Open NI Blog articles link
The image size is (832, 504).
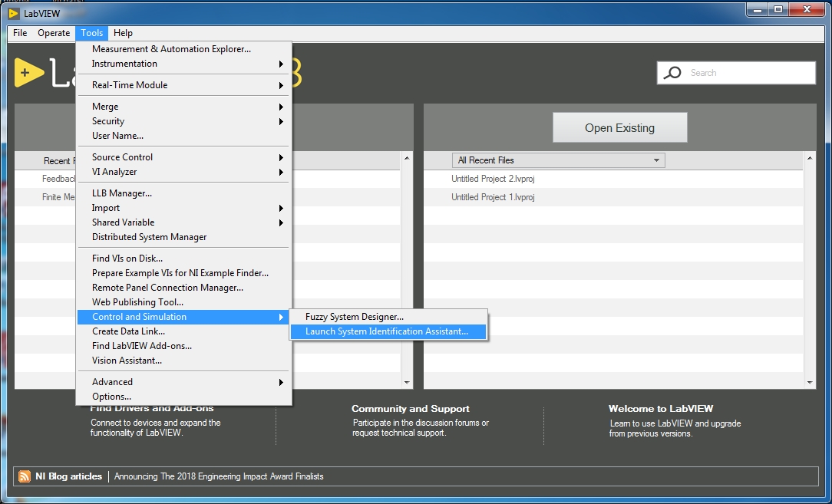click(x=68, y=476)
